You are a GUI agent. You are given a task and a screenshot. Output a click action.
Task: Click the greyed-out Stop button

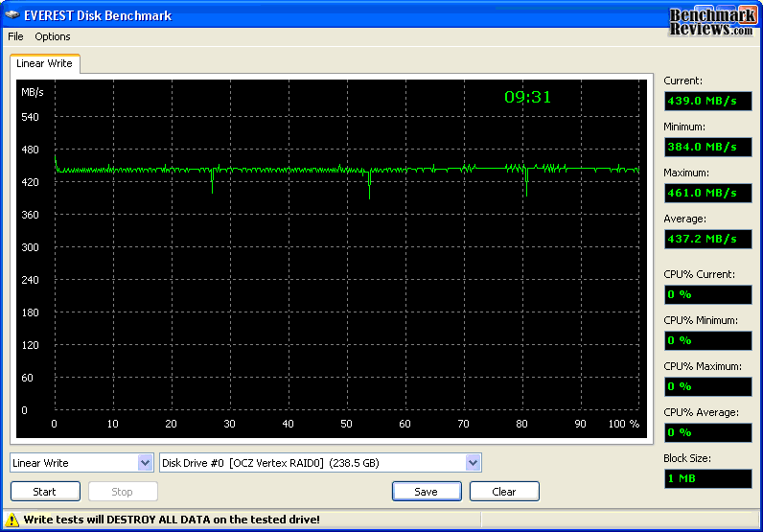point(123,492)
